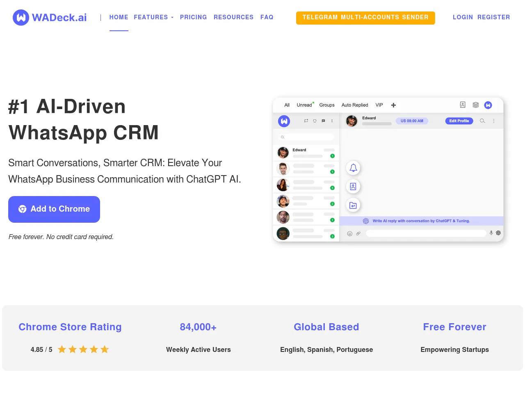Click the ChatGPT icon beside microphone
The image size is (525, 420).
click(498, 233)
